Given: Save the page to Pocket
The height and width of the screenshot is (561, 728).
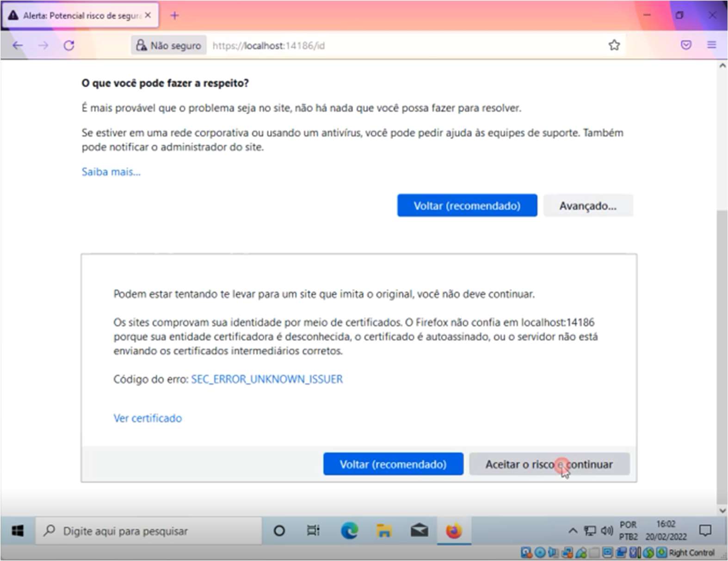Looking at the screenshot, I should point(686,45).
